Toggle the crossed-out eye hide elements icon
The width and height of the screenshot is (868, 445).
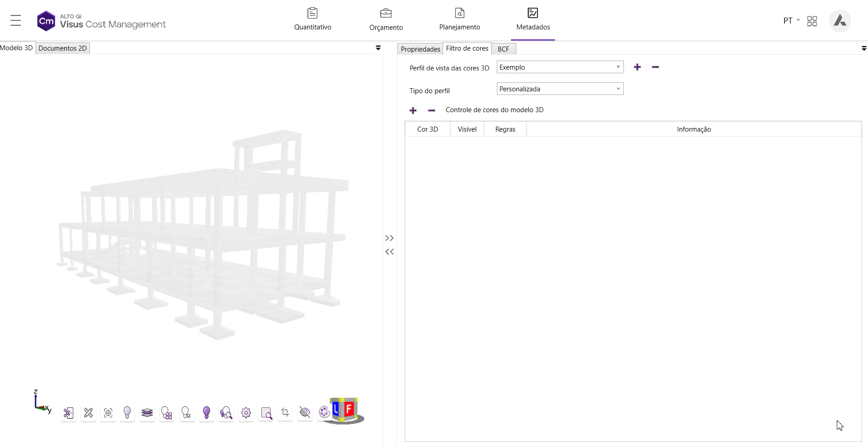click(x=305, y=412)
